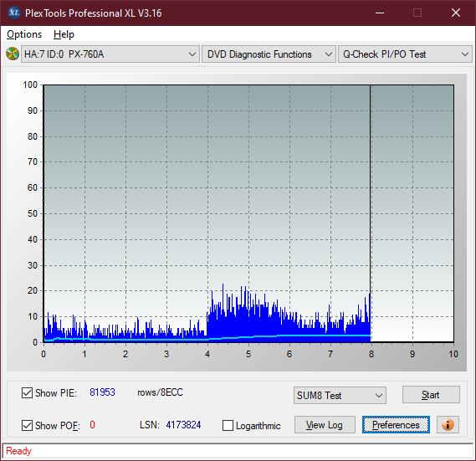Open the Options menu
The height and width of the screenshot is (461, 476).
point(24,34)
